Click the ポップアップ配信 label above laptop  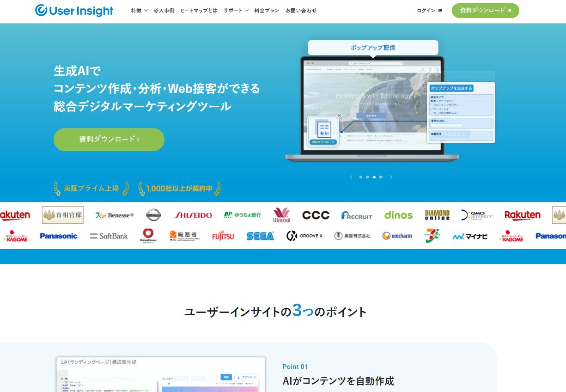pyautogui.click(x=373, y=48)
